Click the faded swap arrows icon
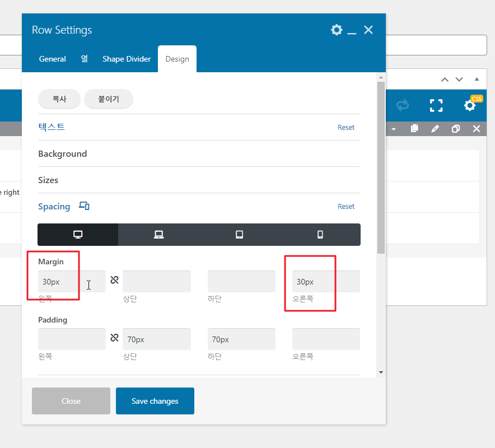Image resolution: width=495 pixels, height=448 pixels. point(403,105)
